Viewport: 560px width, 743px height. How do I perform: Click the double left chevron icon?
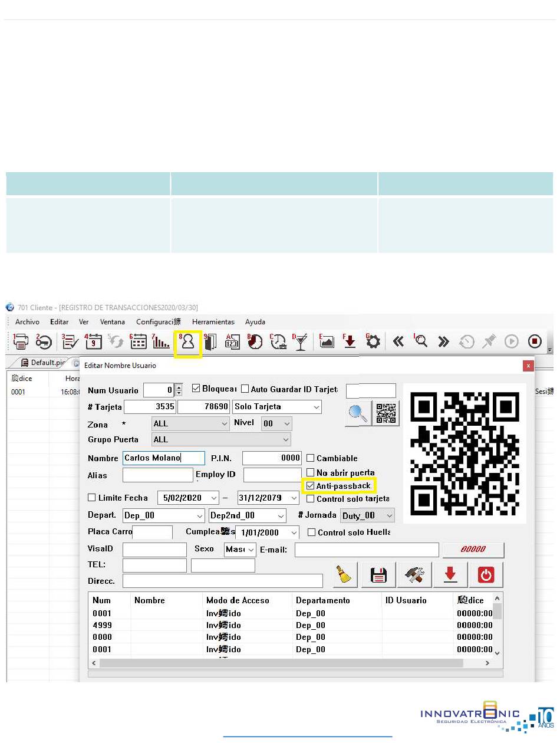tap(398, 342)
